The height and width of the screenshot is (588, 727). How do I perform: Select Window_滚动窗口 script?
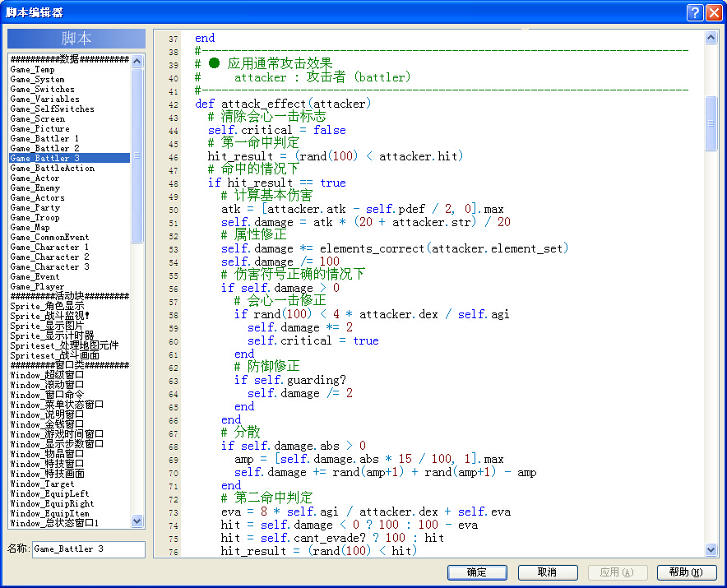coord(70,385)
